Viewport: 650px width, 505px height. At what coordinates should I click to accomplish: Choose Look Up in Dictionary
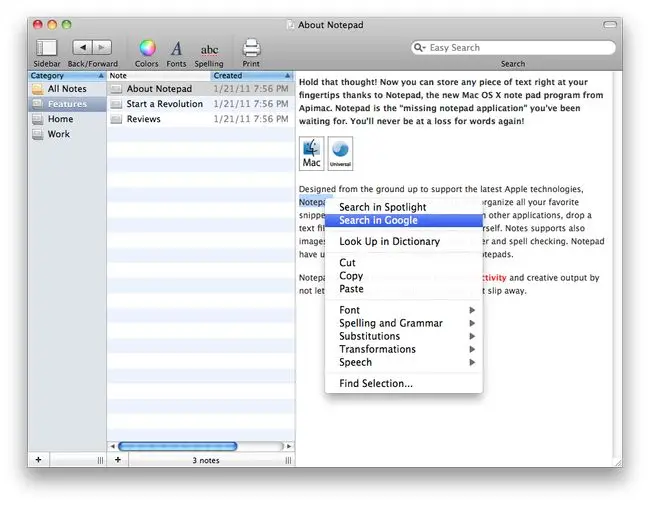(x=404, y=241)
